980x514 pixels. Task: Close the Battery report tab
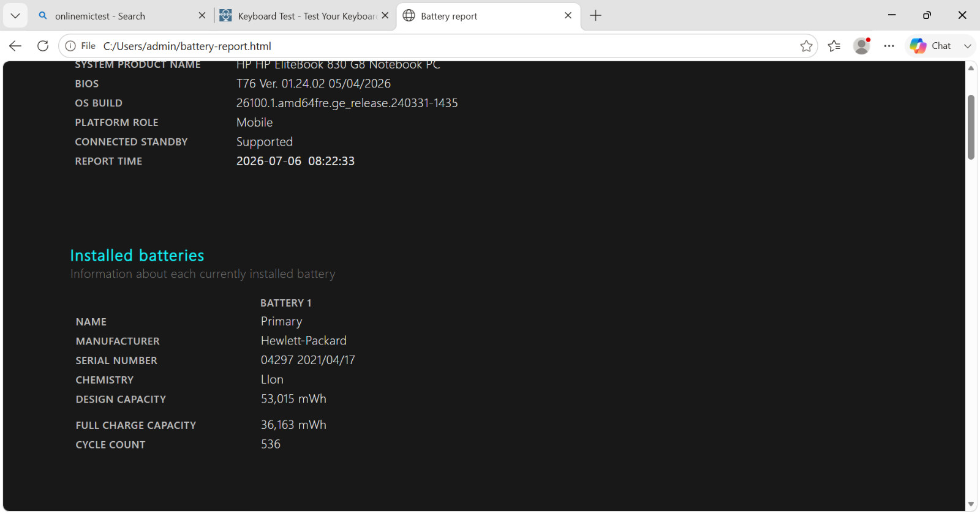568,16
